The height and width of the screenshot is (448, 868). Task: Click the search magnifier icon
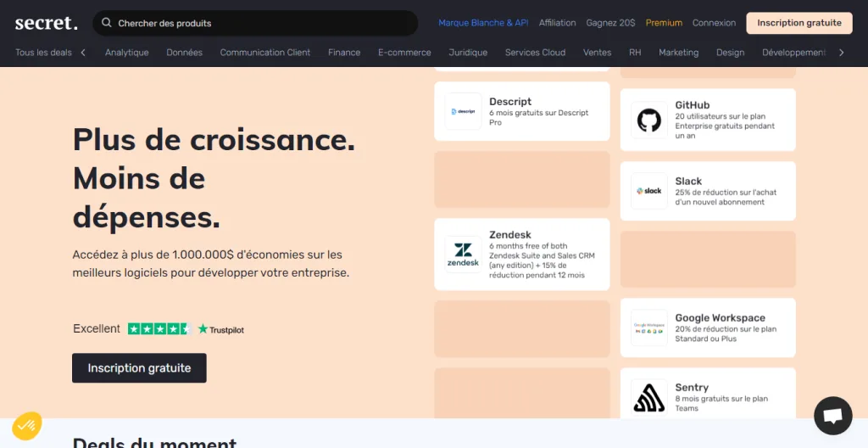point(107,23)
